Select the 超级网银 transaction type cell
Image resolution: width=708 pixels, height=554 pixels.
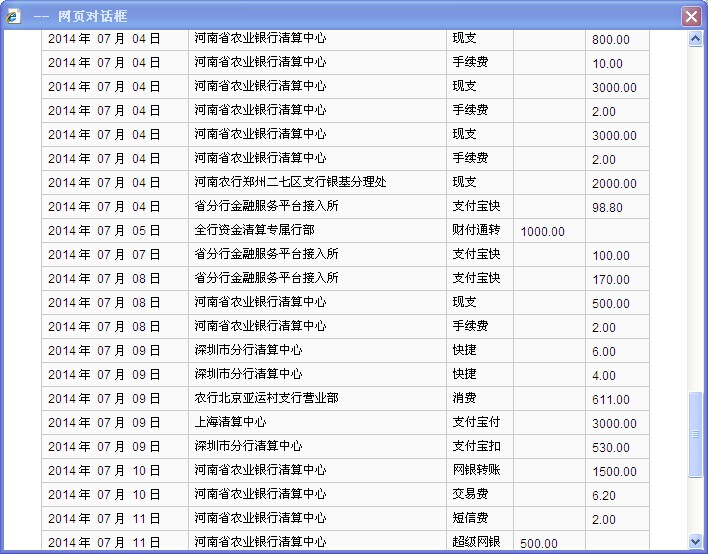(x=476, y=542)
